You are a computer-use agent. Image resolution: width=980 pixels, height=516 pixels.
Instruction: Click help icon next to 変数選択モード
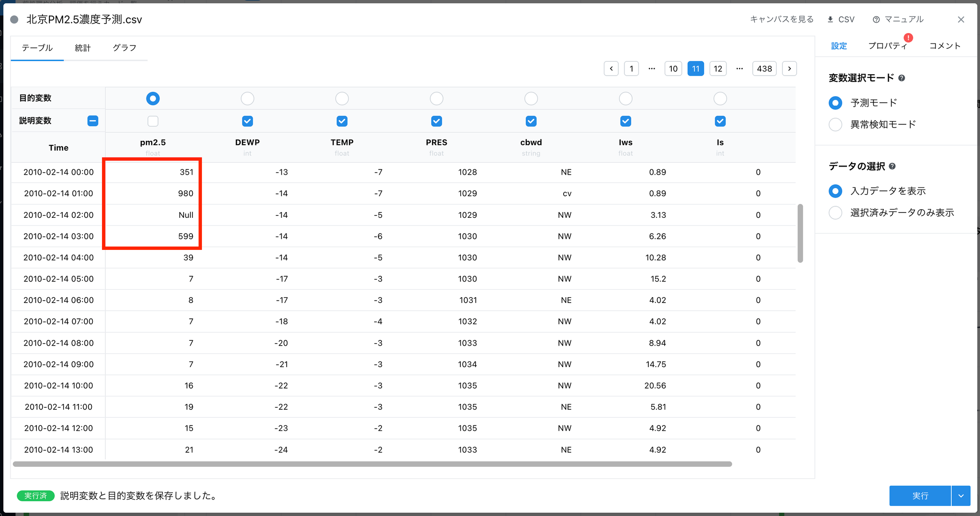(x=902, y=78)
